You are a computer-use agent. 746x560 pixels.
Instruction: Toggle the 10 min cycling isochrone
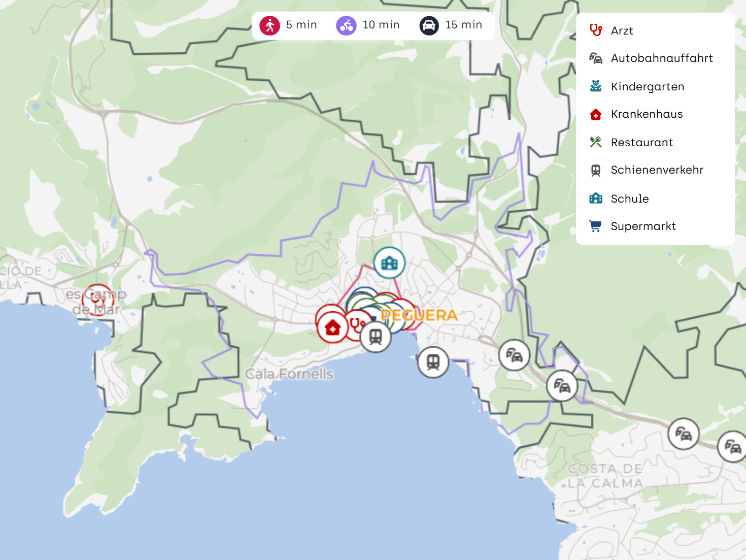[x=368, y=25]
